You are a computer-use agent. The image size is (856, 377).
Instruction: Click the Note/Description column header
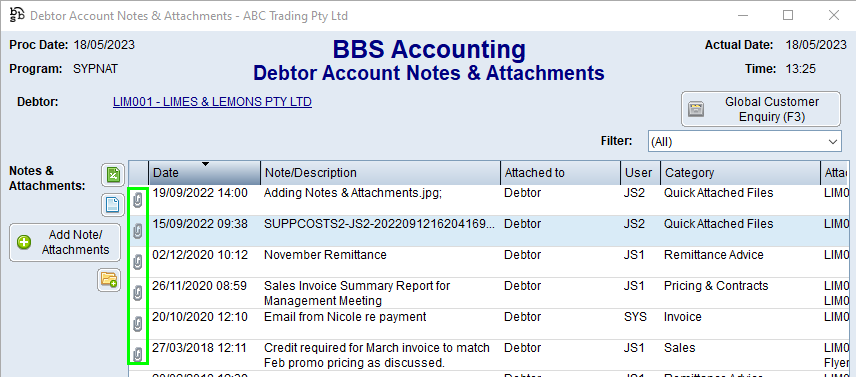pos(380,173)
